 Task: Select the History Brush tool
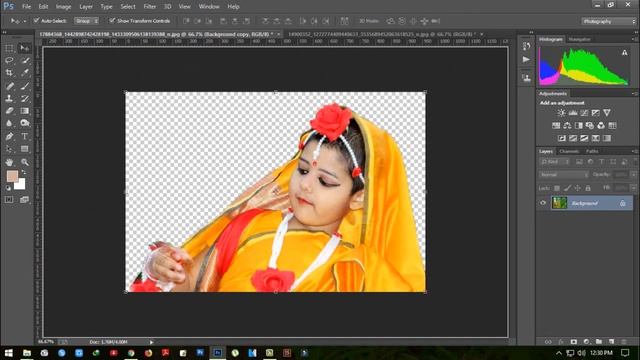click(x=24, y=98)
